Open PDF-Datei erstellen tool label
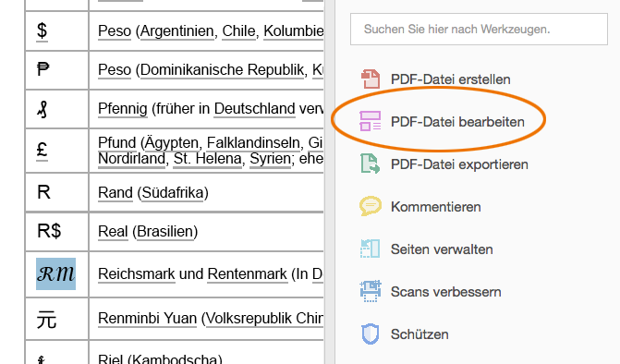620x364 pixels. tap(450, 79)
